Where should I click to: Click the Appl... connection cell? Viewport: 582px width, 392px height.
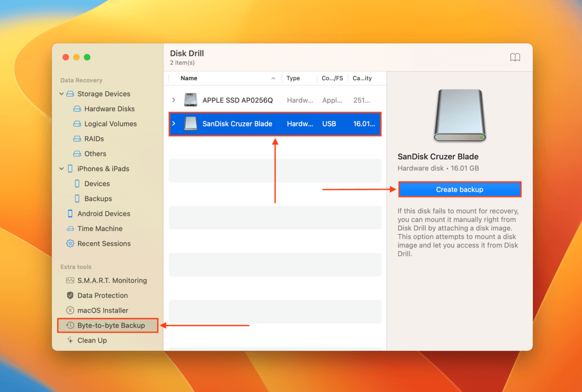pyautogui.click(x=331, y=100)
